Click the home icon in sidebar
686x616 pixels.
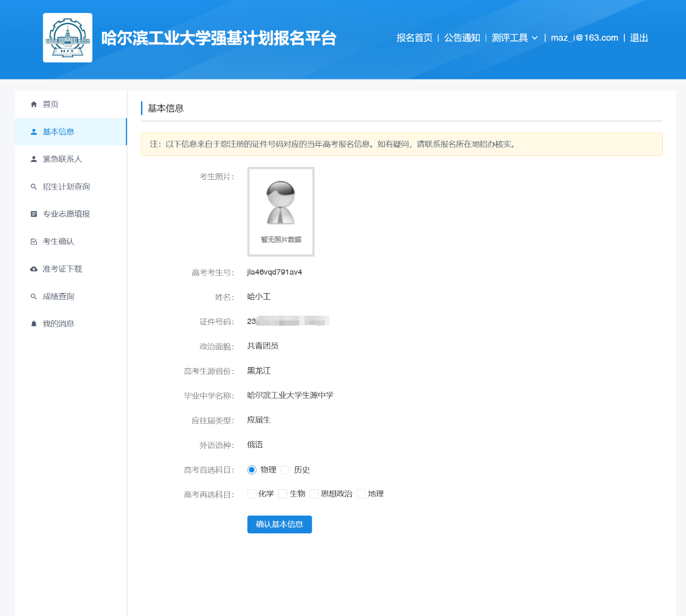(34, 104)
